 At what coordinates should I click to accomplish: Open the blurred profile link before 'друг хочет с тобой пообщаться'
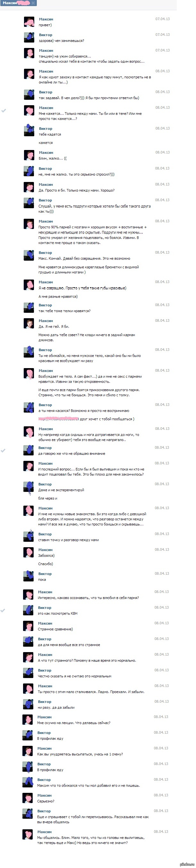(x=59, y=419)
